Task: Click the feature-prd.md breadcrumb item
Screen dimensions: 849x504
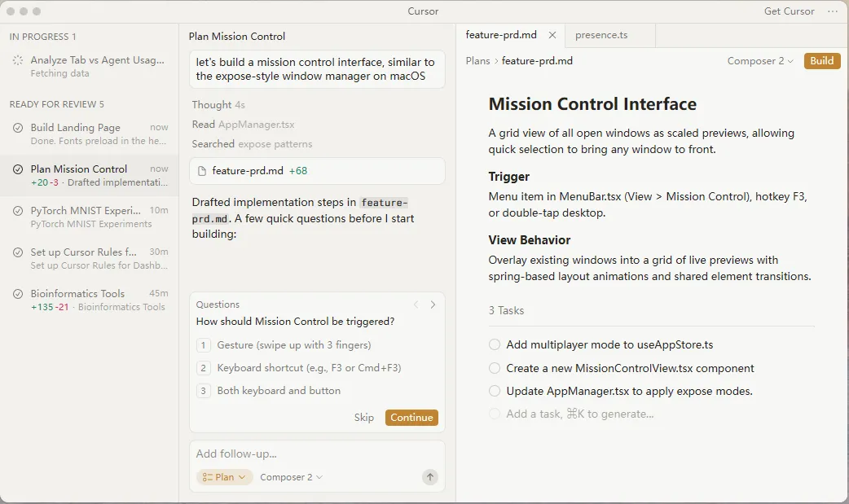Action: coord(537,61)
